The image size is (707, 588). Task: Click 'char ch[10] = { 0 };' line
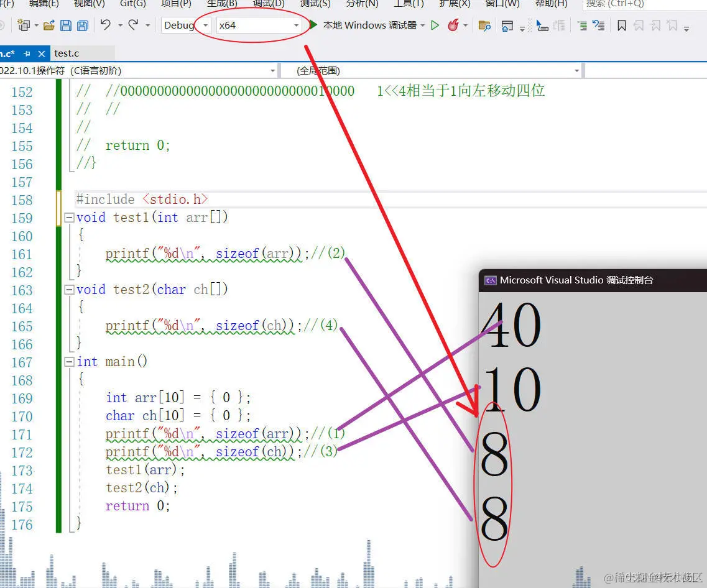178,415
